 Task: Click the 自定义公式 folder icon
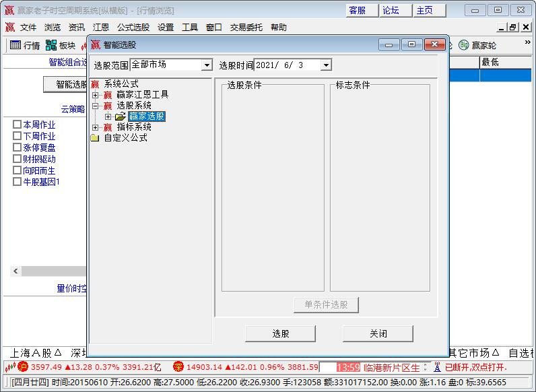tap(95, 138)
